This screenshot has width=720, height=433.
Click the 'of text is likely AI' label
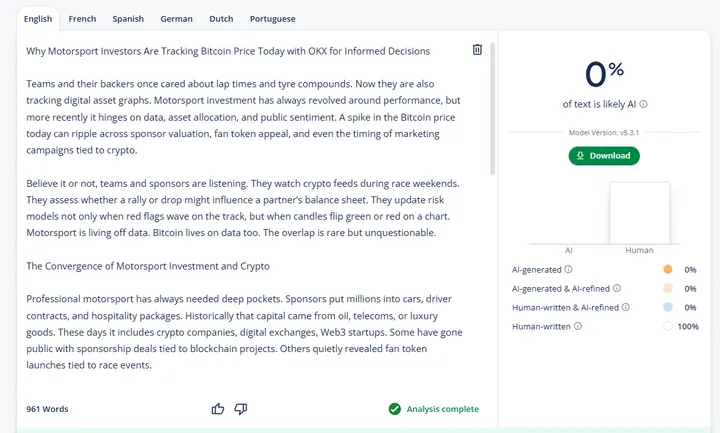tap(599, 104)
